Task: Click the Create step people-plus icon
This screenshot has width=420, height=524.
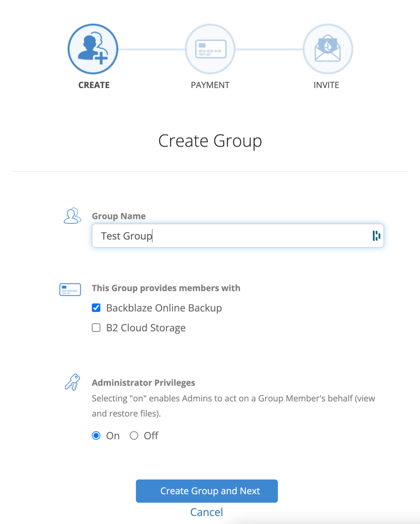Action: coord(93,49)
